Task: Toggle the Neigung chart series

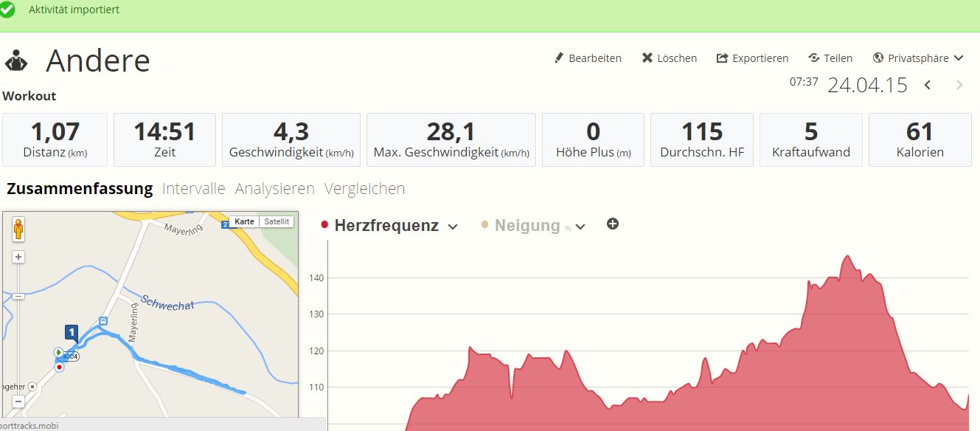Action: tap(527, 226)
